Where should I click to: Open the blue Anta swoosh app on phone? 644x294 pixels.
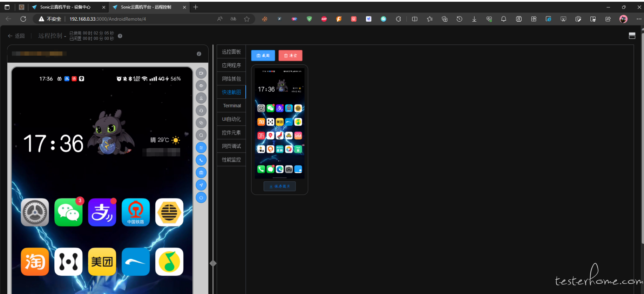[x=136, y=262]
